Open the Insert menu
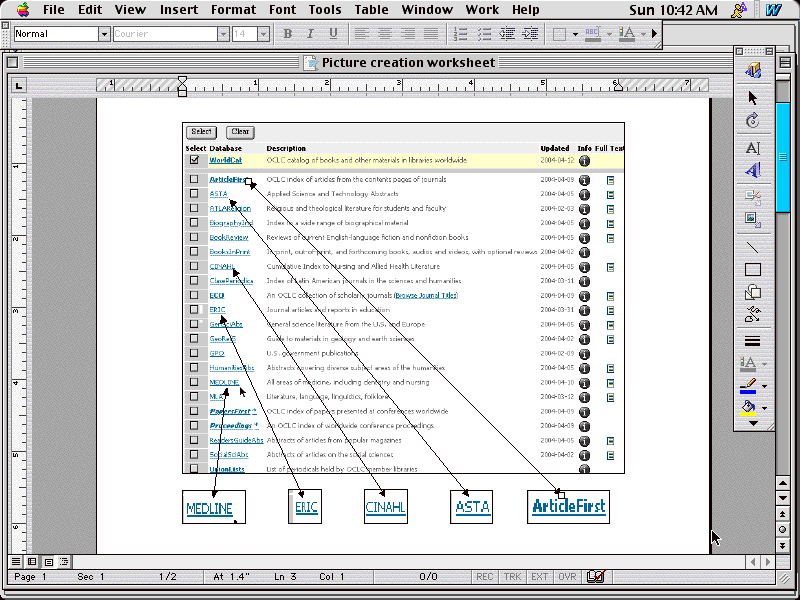This screenshot has width=800, height=600. click(x=179, y=10)
